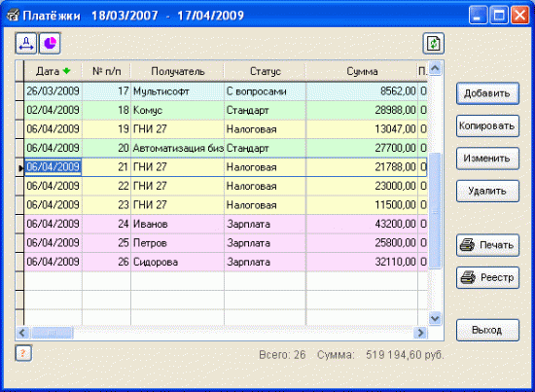Click the Добавить button
The height and width of the screenshot is (392, 535).
coord(487,93)
